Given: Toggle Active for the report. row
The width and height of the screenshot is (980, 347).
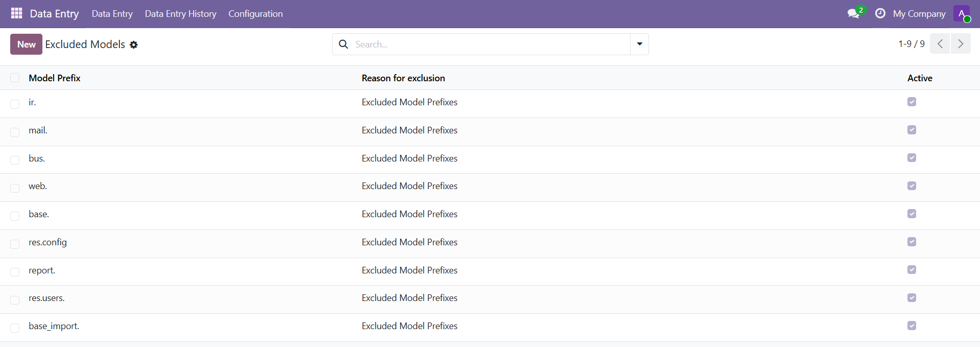Looking at the screenshot, I should click(x=912, y=269).
